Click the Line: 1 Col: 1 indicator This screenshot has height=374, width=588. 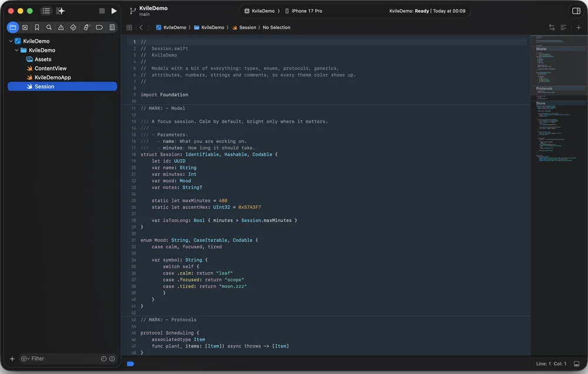pos(551,364)
